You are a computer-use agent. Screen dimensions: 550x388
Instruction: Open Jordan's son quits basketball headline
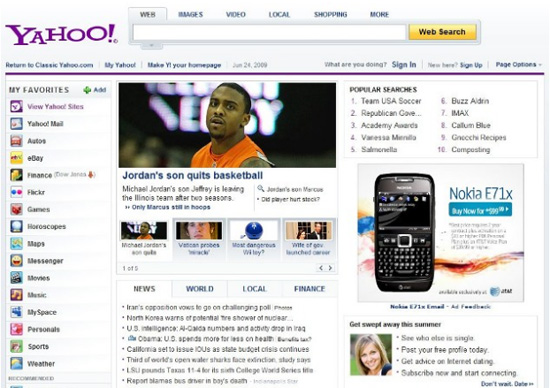pos(193,175)
